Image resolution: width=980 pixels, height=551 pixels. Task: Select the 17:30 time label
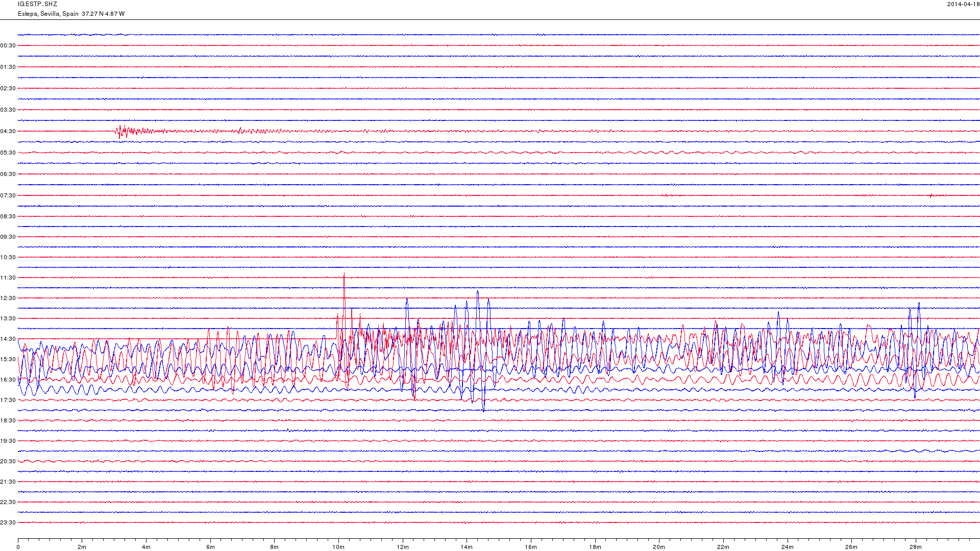click(8, 400)
